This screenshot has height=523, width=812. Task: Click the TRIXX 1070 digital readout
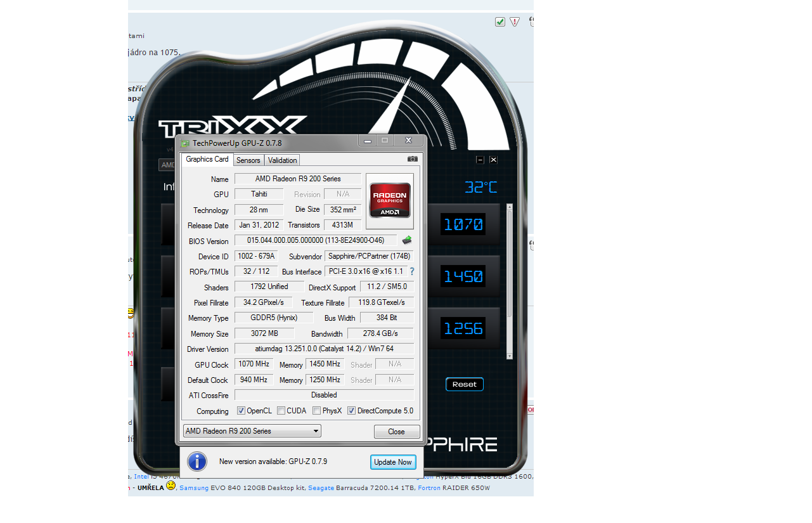pyautogui.click(x=463, y=224)
